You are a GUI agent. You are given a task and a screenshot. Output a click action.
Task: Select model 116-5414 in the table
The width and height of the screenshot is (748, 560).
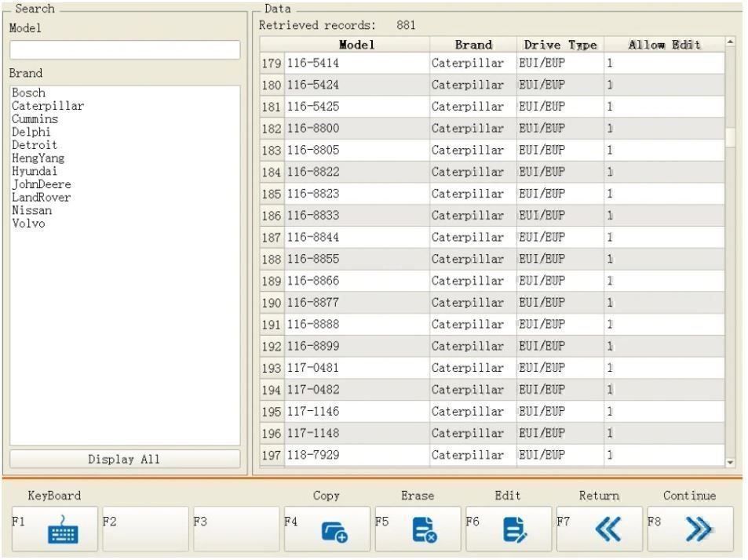[x=357, y=63]
